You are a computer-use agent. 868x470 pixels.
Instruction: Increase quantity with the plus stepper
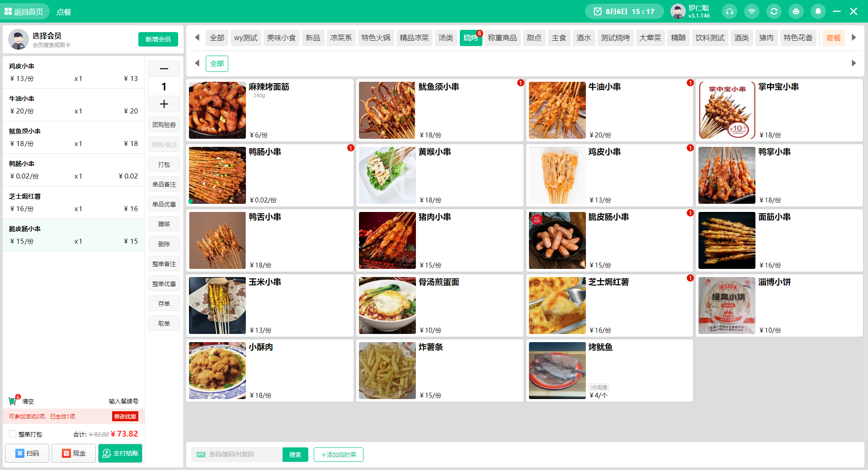tap(164, 104)
